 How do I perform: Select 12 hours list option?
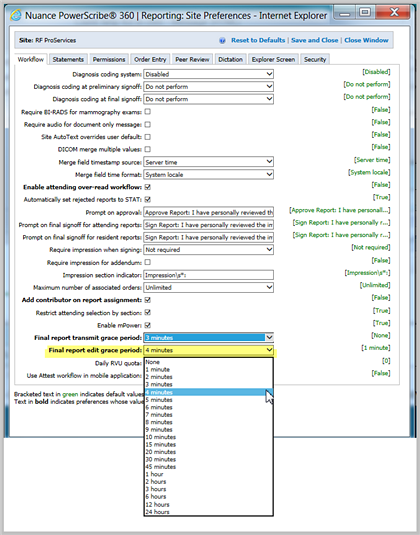[x=208, y=505]
